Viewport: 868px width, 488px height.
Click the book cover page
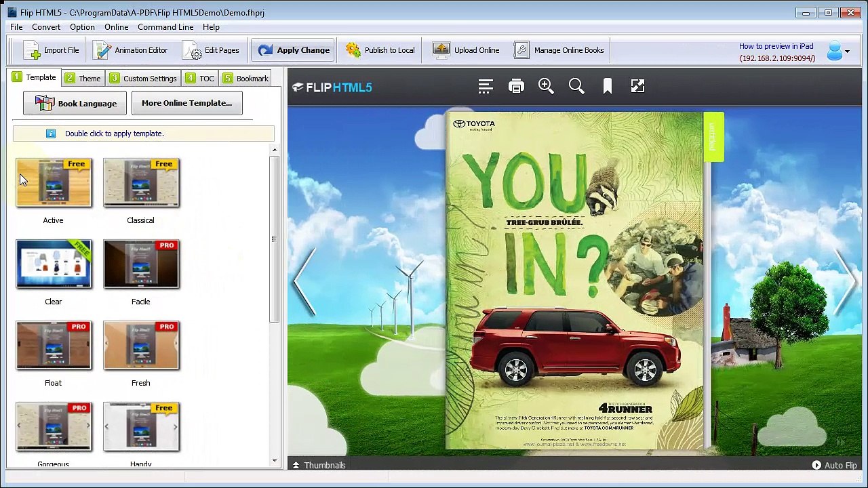tap(574, 281)
